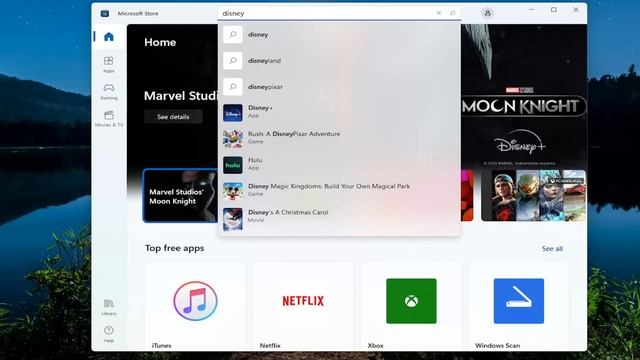Open the Xbox app card

(x=411, y=306)
